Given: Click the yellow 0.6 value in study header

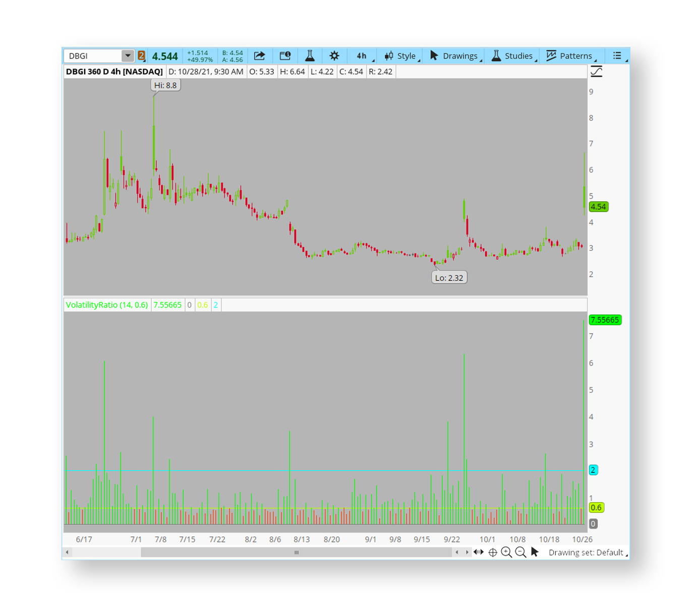Looking at the screenshot, I should (x=203, y=305).
